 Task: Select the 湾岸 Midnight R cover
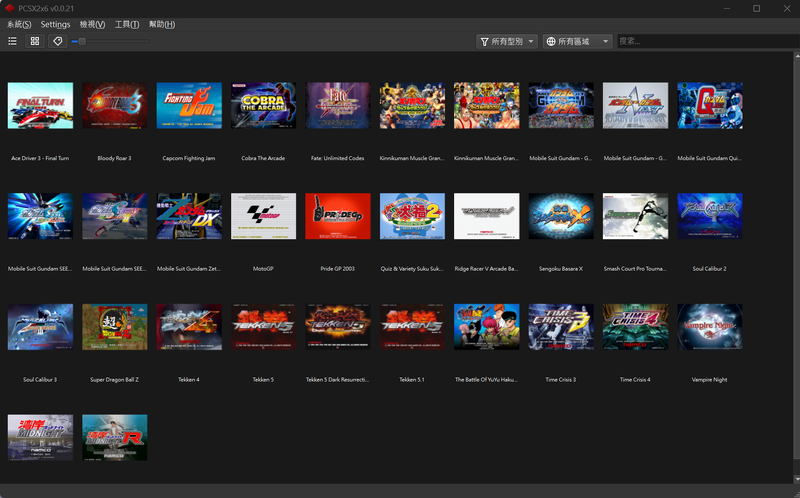pyautogui.click(x=115, y=437)
